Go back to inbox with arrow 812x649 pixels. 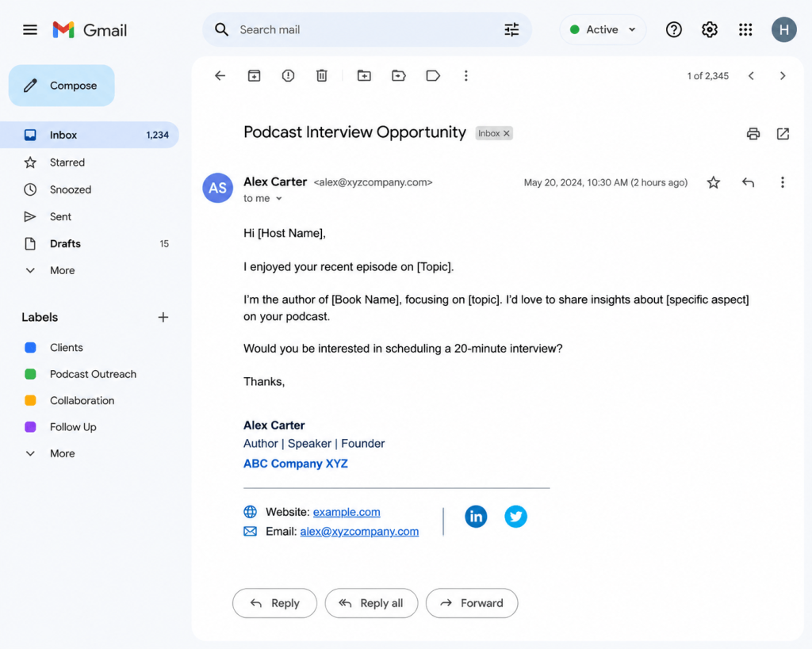click(x=220, y=75)
